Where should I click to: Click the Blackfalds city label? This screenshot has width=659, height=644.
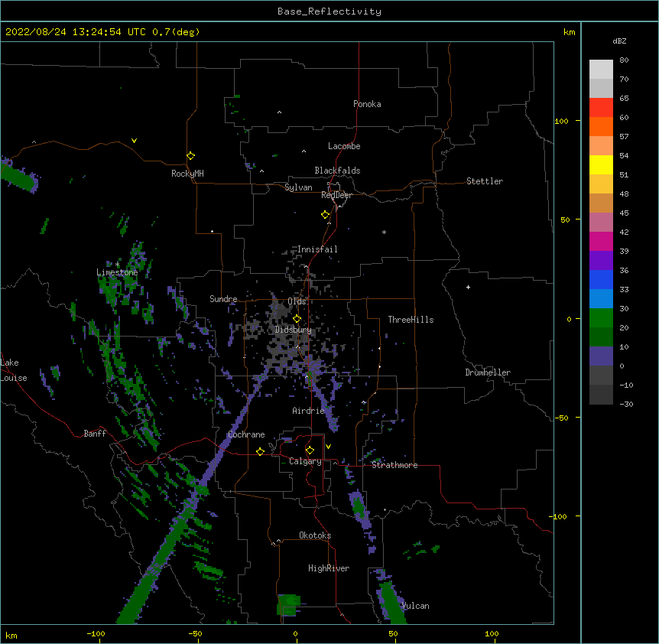click(x=337, y=171)
